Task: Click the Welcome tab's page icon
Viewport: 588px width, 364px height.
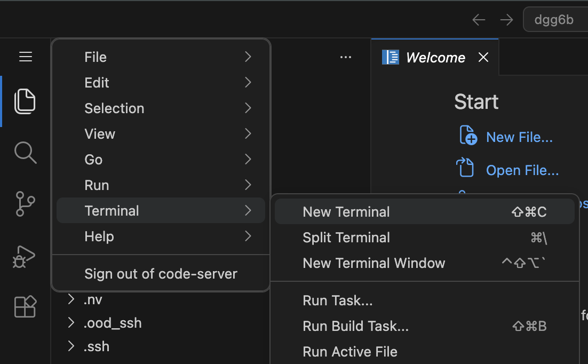Action: (391, 58)
